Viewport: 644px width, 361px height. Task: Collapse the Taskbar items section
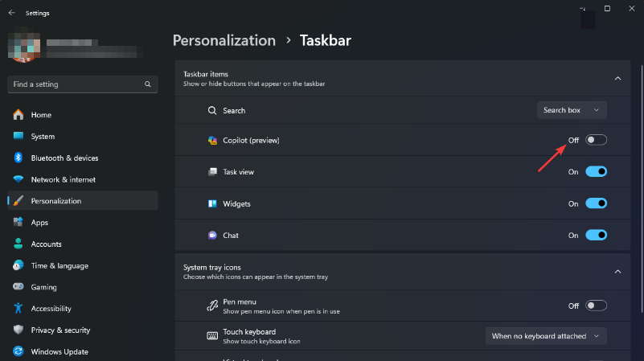point(617,79)
